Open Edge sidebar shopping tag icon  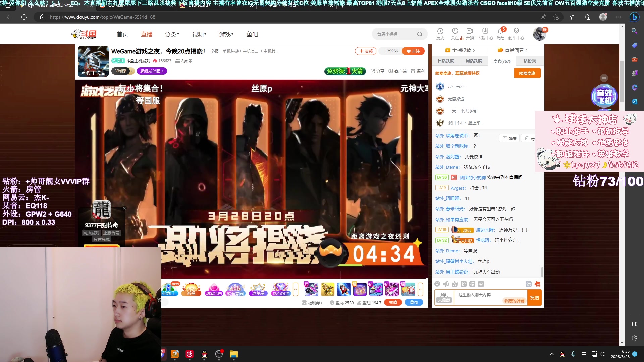(634, 45)
